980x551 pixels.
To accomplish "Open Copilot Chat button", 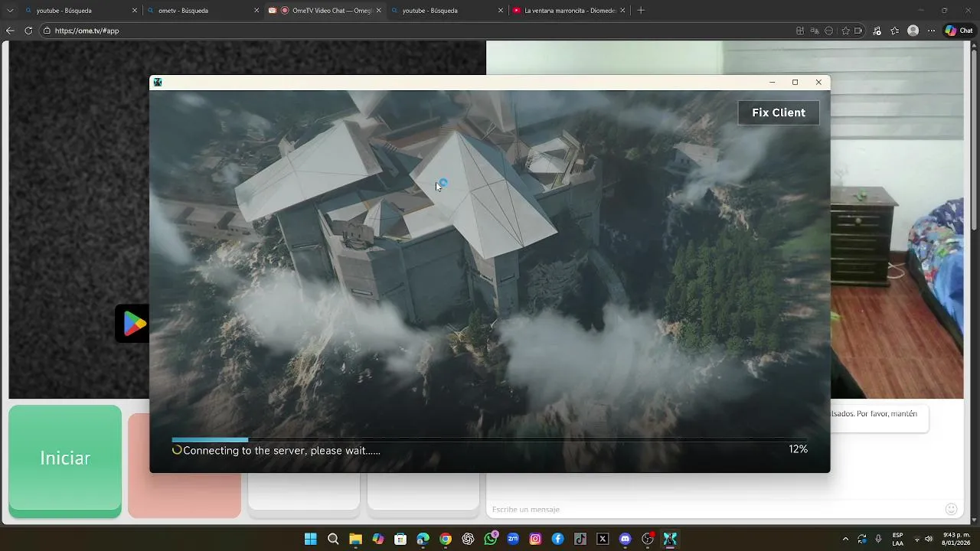I will (959, 31).
